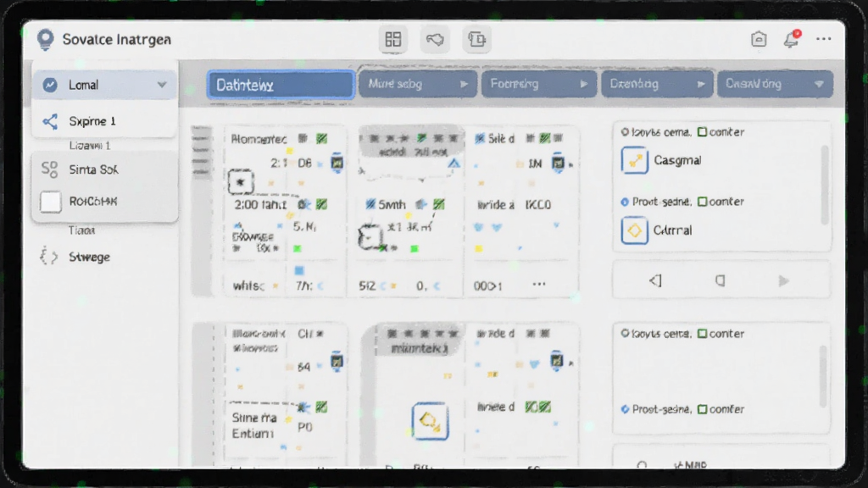The height and width of the screenshot is (488, 868).
Task: Open the grid layout view icon
Action: click(x=393, y=39)
